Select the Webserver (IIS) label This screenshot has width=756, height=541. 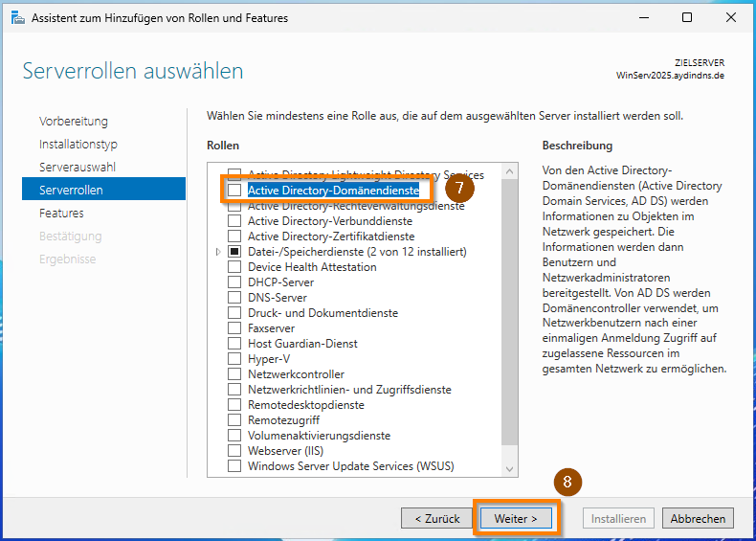tap(285, 451)
